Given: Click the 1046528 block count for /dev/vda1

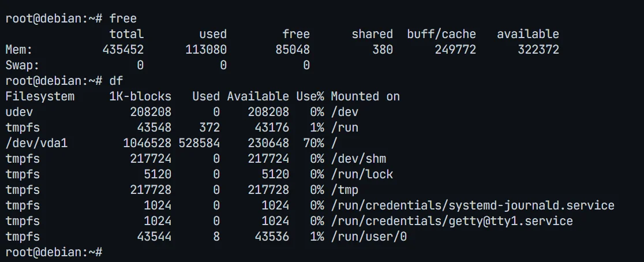Looking at the screenshot, I should tap(148, 143).
